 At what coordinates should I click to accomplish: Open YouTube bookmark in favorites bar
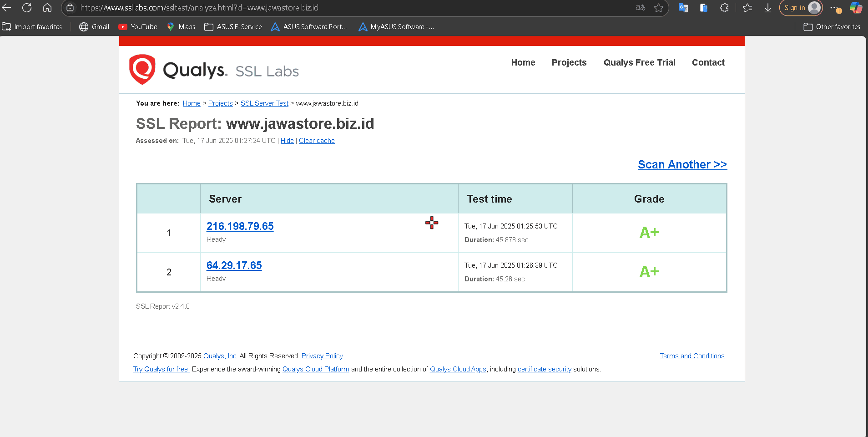[x=138, y=27]
